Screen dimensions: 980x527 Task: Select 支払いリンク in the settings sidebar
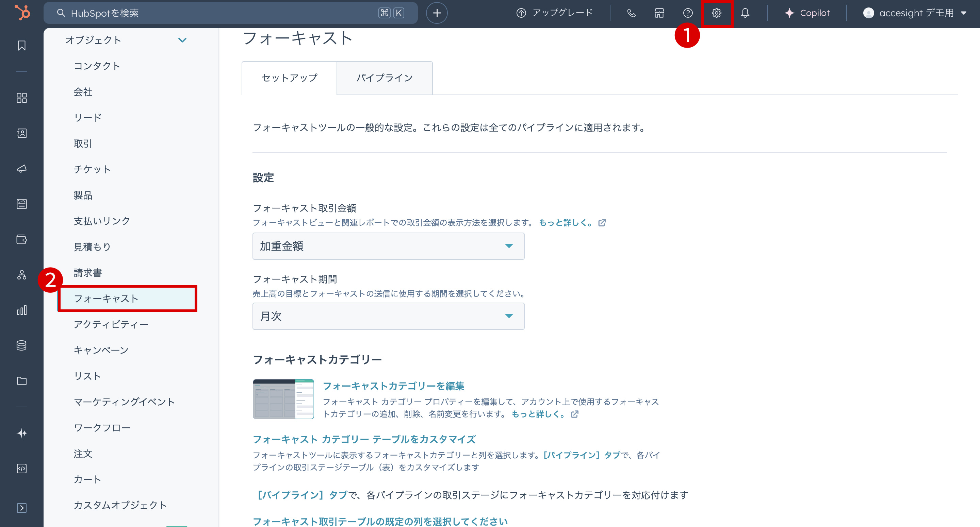(x=102, y=221)
